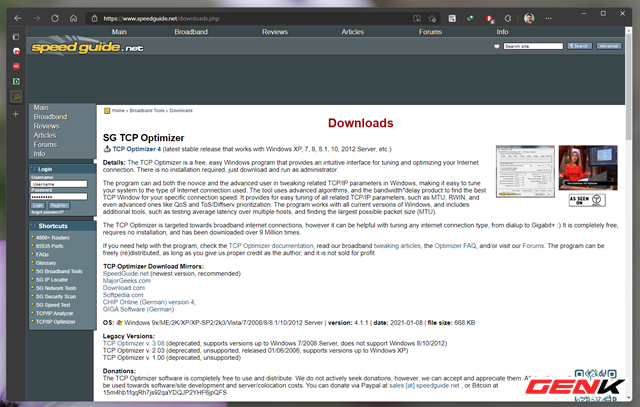640x407 pixels.
Task: Open the browser home page
Action: click(x=73, y=18)
